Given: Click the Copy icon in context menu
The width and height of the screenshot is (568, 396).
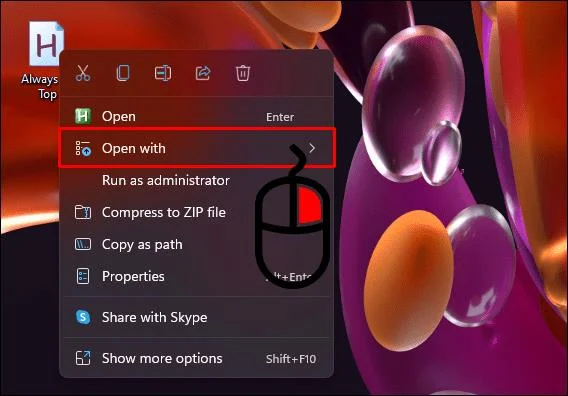Looking at the screenshot, I should 123,73.
